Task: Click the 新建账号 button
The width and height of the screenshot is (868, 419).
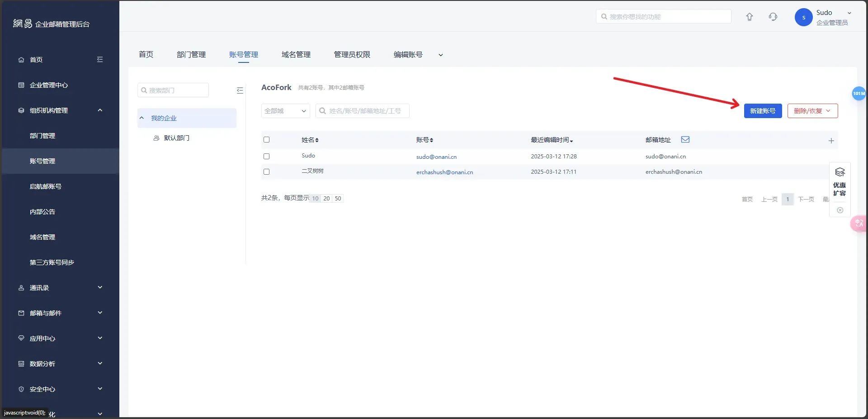Action: click(x=762, y=111)
